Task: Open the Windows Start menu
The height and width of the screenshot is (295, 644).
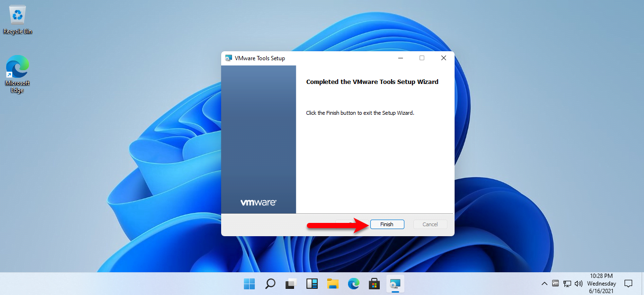Action: 249,284
